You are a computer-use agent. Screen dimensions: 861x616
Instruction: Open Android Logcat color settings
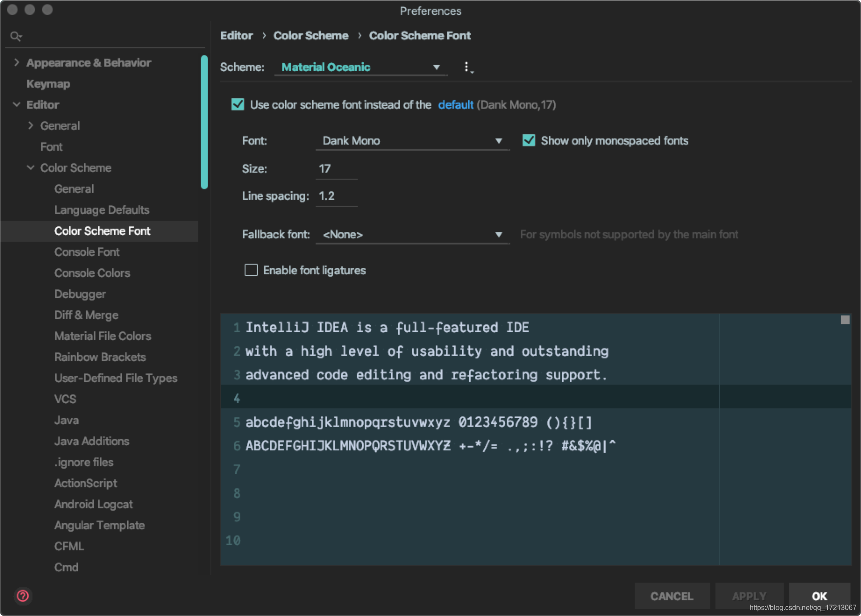click(93, 504)
